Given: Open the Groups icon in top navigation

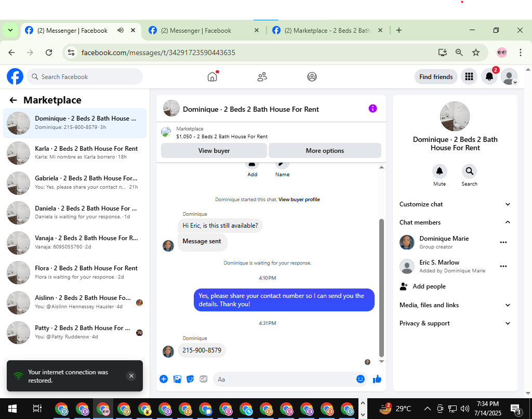Looking at the screenshot, I should 312,77.
